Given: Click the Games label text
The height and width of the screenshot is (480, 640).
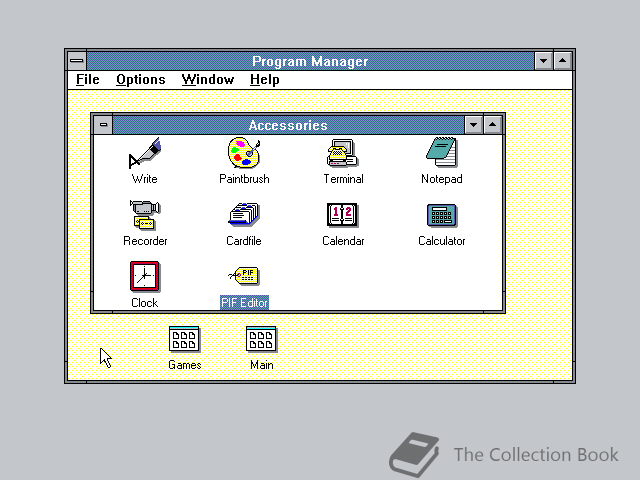Looking at the screenshot, I should pos(184,365).
